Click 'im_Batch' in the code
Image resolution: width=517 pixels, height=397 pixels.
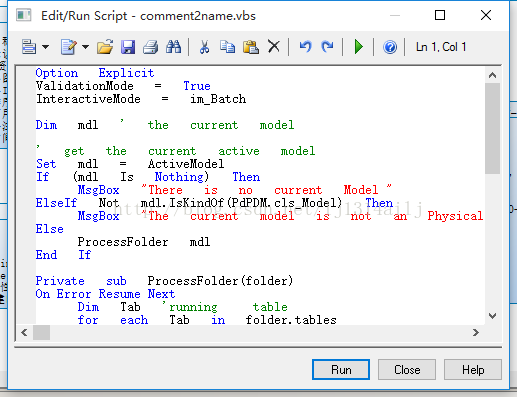click(218, 99)
